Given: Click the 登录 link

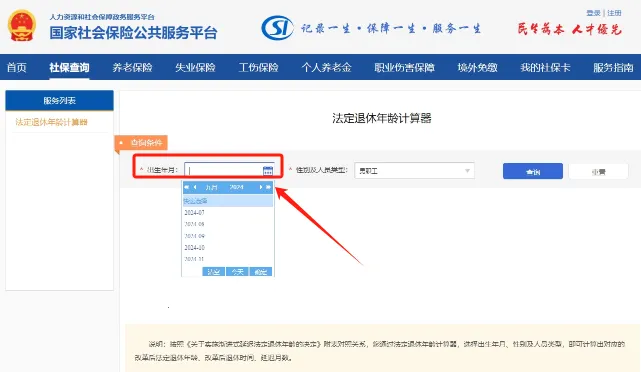Looking at the screenshot, I should point(593,13).
